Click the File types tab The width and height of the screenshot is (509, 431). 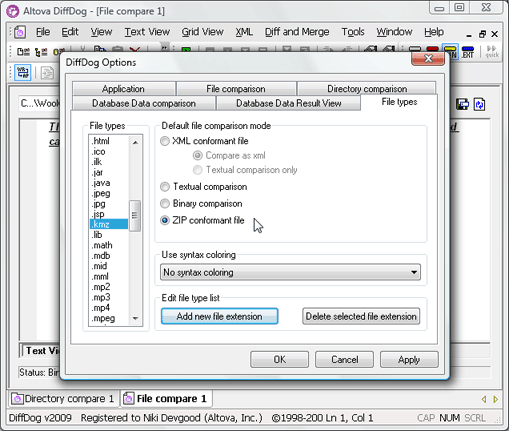click(x=399, y=102)
